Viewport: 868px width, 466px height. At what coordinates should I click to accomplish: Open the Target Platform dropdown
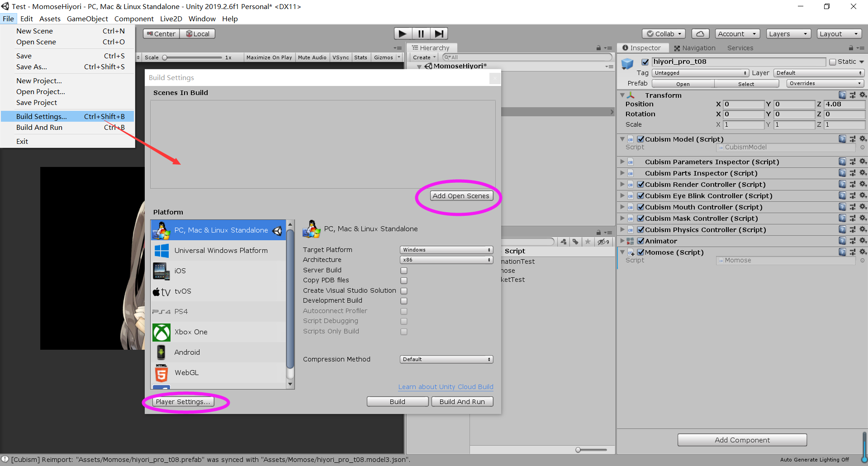(x=446, y=250)
